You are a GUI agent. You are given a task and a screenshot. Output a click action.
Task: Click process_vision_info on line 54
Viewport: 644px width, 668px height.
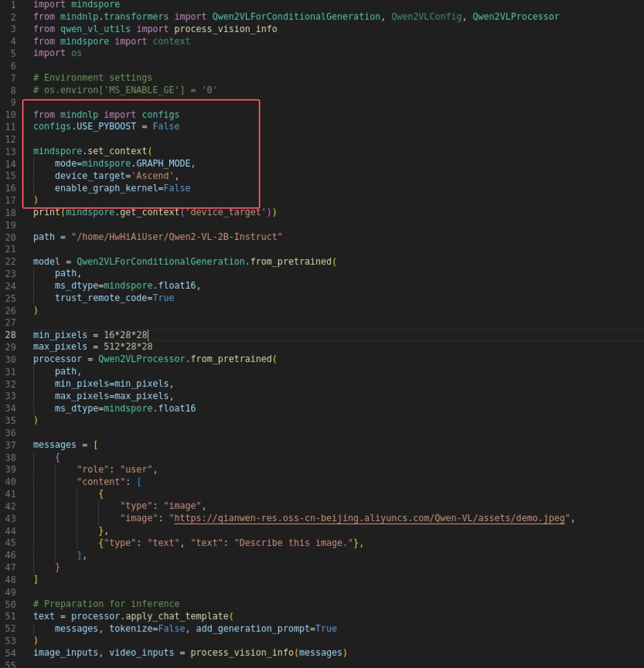tap(242, 653)
